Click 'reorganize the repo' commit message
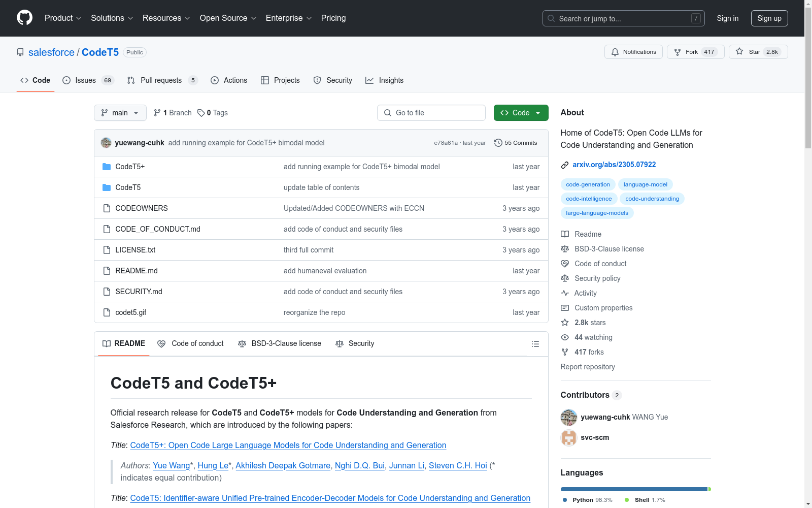 (314, 312)
